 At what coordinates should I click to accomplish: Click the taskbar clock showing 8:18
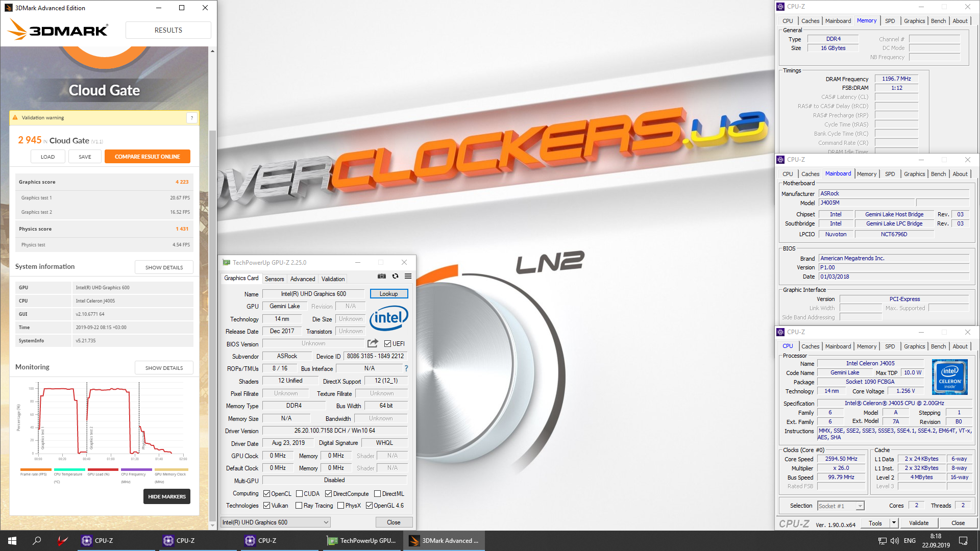936,541
